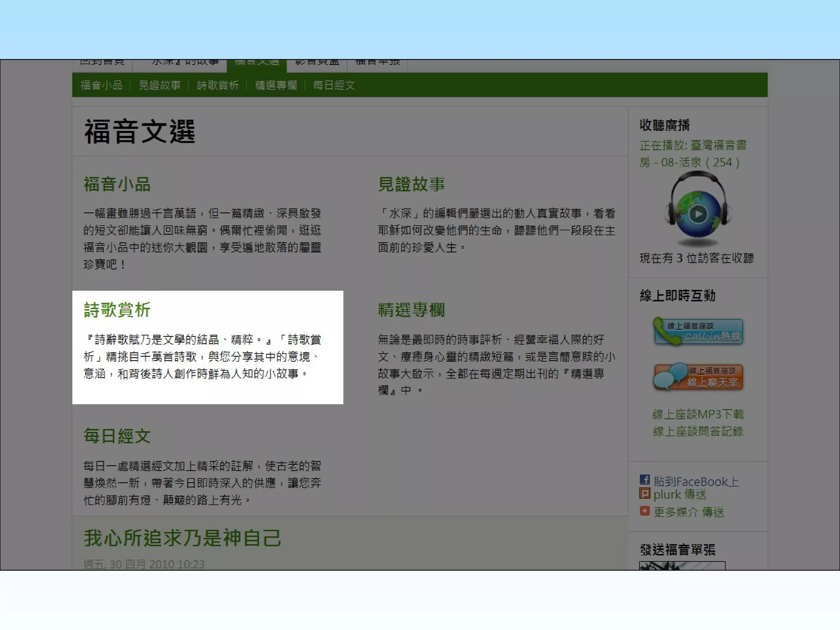
Task: Click the gospel leaflet thumbnail image
Action: pyautogui.click(x=682, y=566)
